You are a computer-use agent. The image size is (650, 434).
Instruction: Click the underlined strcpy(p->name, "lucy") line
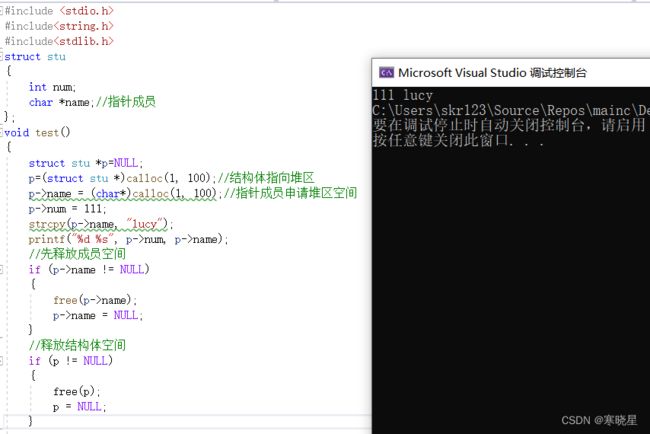(x=101, y=224)
